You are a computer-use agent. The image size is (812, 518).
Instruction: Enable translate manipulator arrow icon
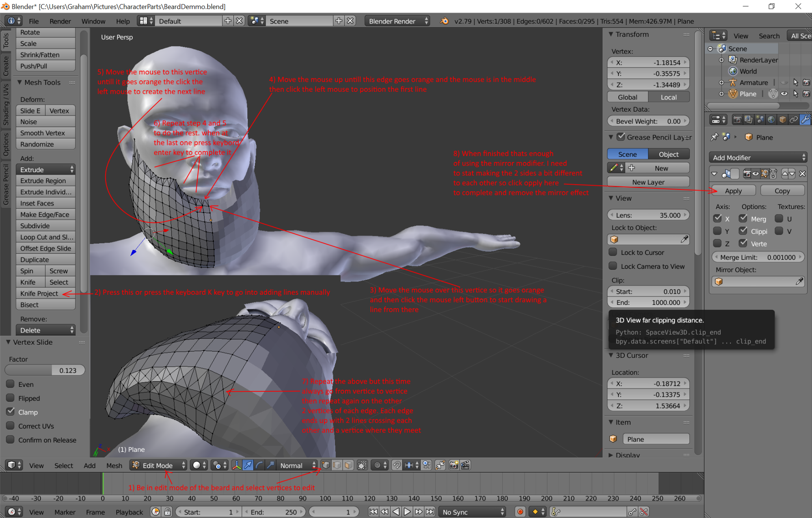248,465
